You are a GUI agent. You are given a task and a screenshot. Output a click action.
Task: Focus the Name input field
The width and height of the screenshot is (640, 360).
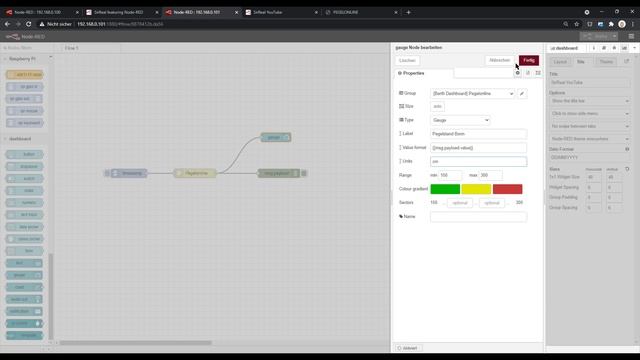point(478,217)
